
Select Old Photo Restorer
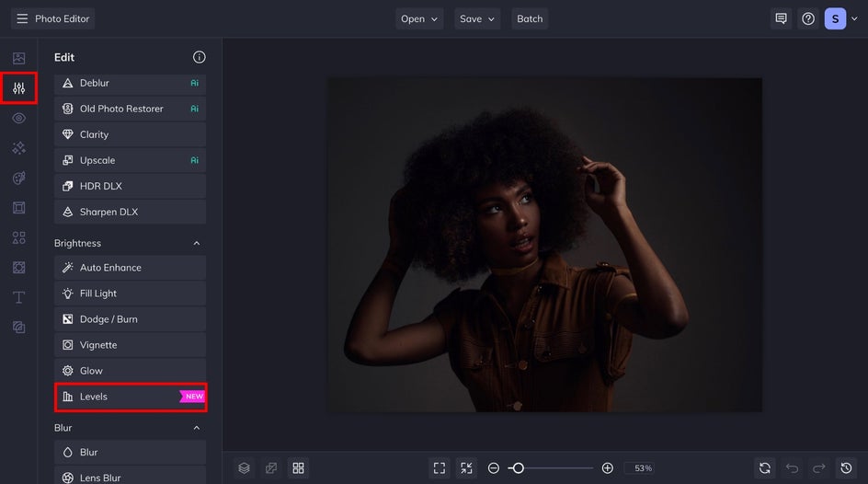(130, 109)
